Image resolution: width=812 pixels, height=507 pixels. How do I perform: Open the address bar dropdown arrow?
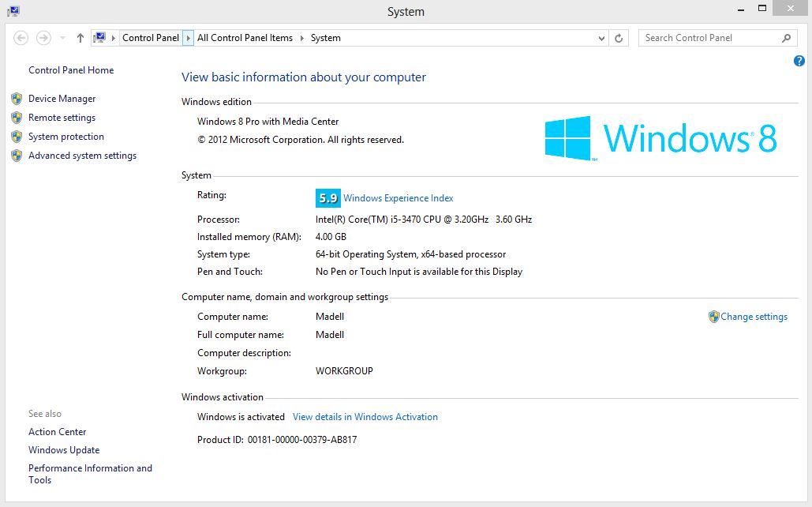601,37
